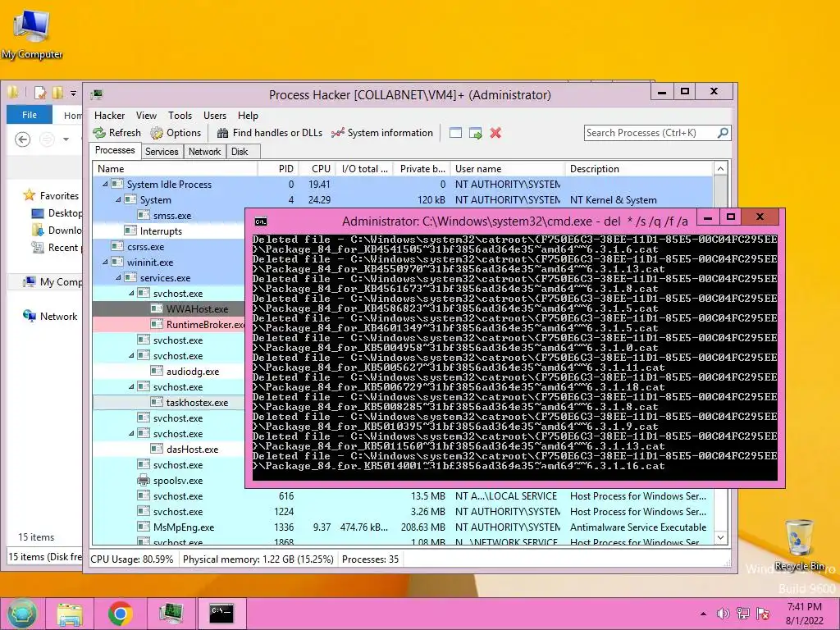Select the taskhostex.exe process
Image resolution: width=840 pixels, height=630 pixels.
pyautogui.click(x=168, y=402)
